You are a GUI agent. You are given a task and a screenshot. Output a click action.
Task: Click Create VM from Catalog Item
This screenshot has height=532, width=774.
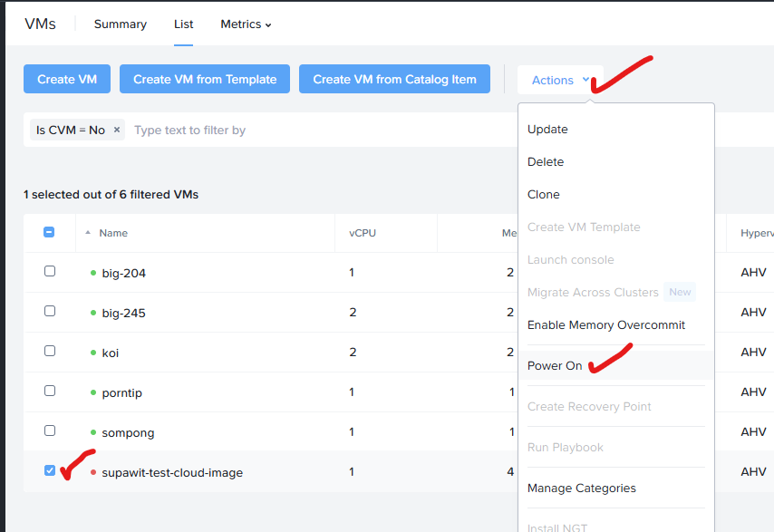tap(394, 79)
